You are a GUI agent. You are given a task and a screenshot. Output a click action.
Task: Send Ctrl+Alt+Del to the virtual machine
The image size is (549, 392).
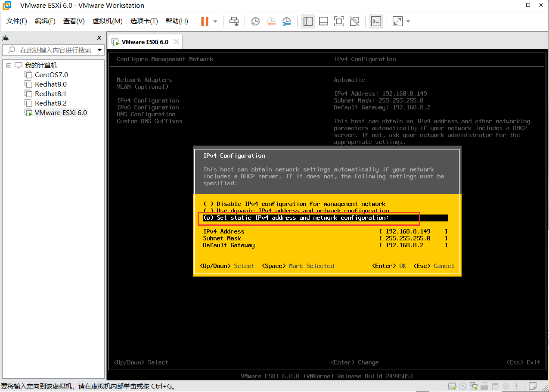234,21
